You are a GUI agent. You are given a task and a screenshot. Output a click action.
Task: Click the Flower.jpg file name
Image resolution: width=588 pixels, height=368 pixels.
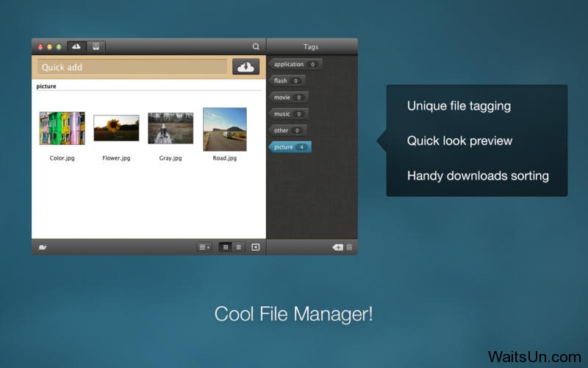coord(116,158)
